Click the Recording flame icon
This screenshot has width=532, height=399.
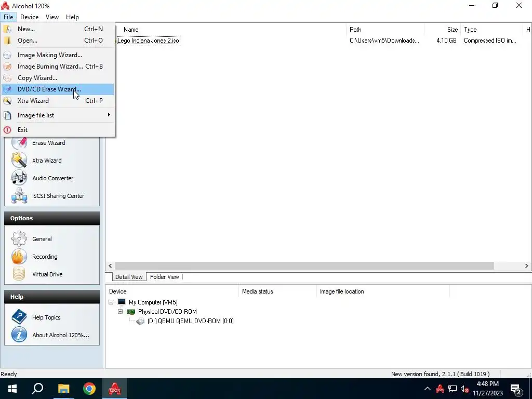[19, 256]
